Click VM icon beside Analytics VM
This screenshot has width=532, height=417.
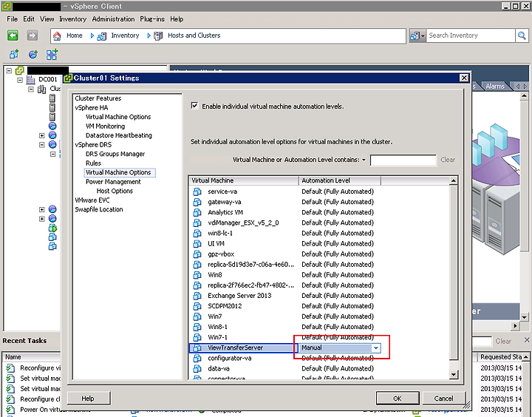coord(197,212)
